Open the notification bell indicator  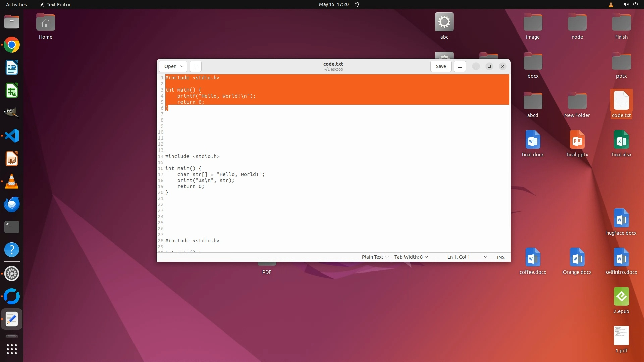point(357,4)
